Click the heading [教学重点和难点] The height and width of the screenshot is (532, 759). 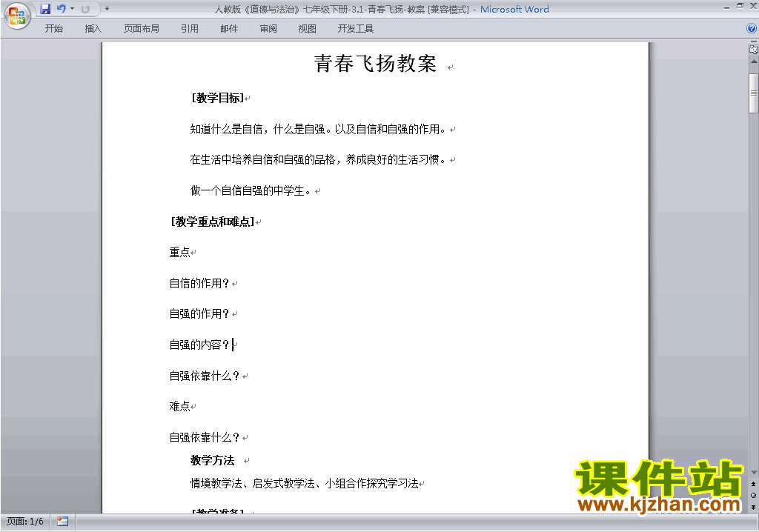213,222
